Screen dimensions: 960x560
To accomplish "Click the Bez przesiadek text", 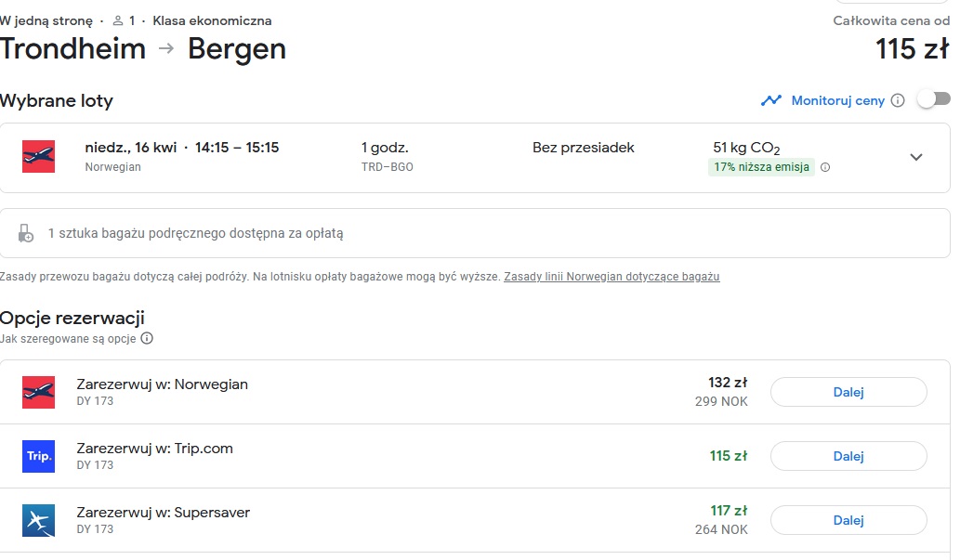I will (x=584, y=148).
